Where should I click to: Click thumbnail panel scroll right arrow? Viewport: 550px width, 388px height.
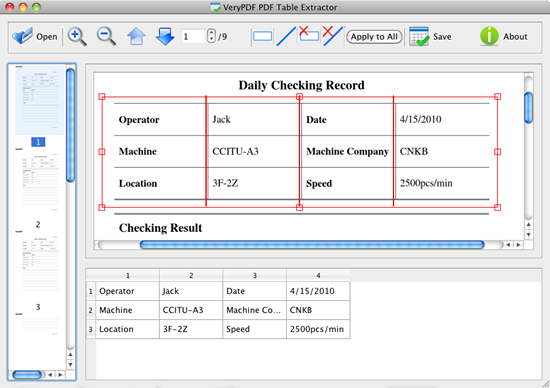tap(60, 375)
